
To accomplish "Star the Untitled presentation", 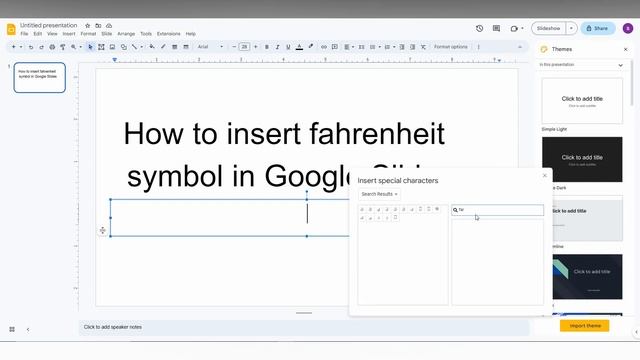I will click(x=87, y=25).
